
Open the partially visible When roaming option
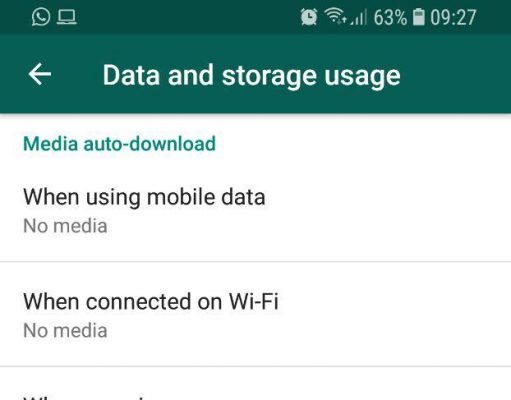click(255, 384)
